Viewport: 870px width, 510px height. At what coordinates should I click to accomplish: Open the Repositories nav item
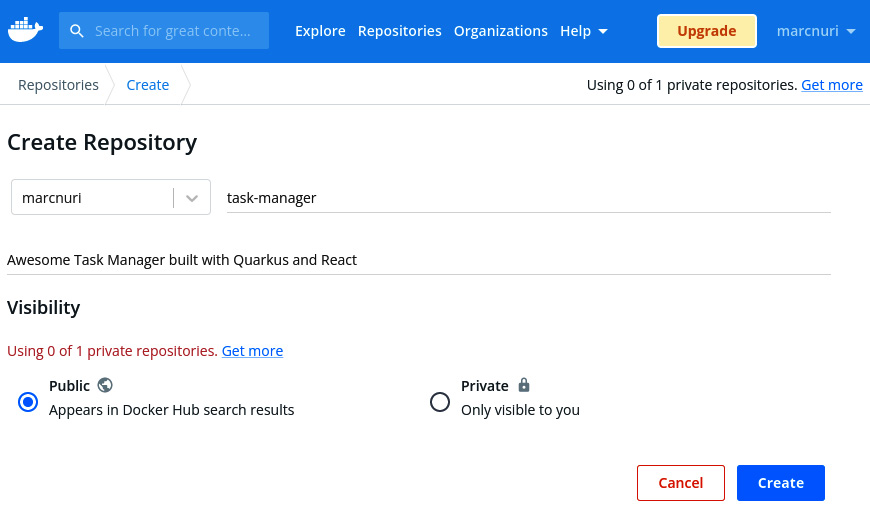399,31
